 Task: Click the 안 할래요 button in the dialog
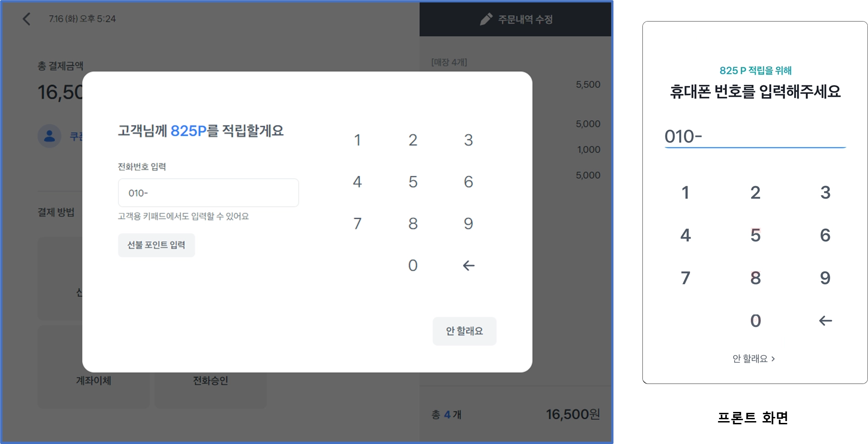[464, 331]
